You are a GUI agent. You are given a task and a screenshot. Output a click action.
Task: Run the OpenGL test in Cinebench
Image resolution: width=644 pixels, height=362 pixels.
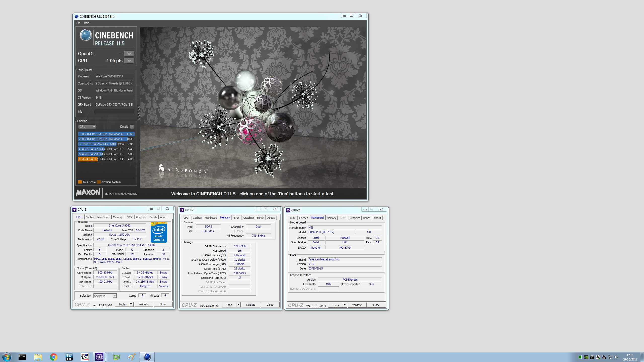pyautogui.click(x=129, y=54)
